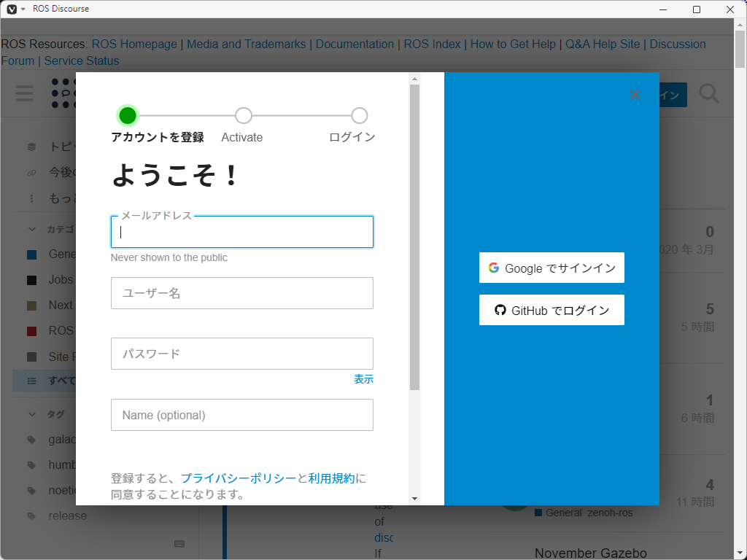Viewport: 747px width, 560px height.
Task: Open ROS Index link
Action: click(x=432, y=44)
